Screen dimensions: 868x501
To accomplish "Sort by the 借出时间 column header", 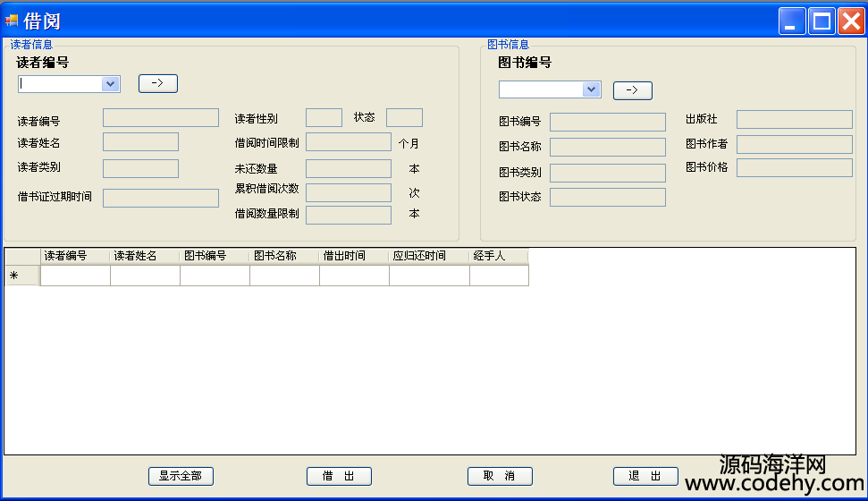I will pyautogui.click(x=354, y=256).
